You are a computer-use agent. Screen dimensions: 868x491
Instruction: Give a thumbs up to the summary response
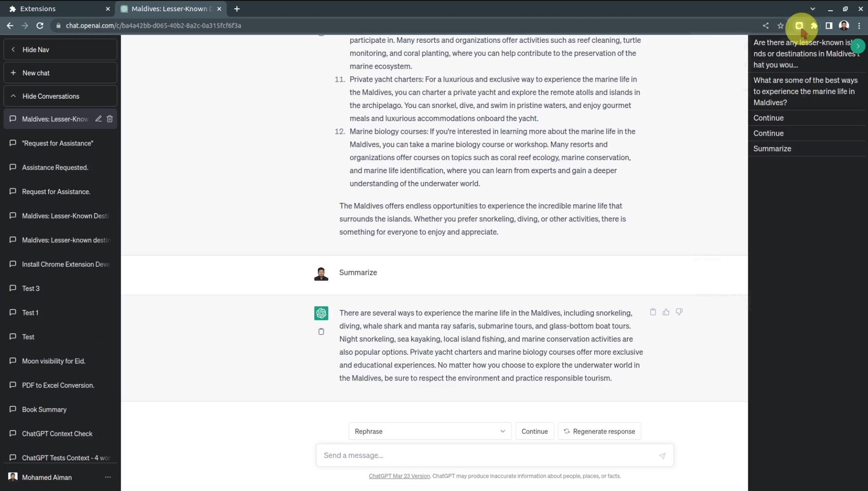click(x=666, y=312)
